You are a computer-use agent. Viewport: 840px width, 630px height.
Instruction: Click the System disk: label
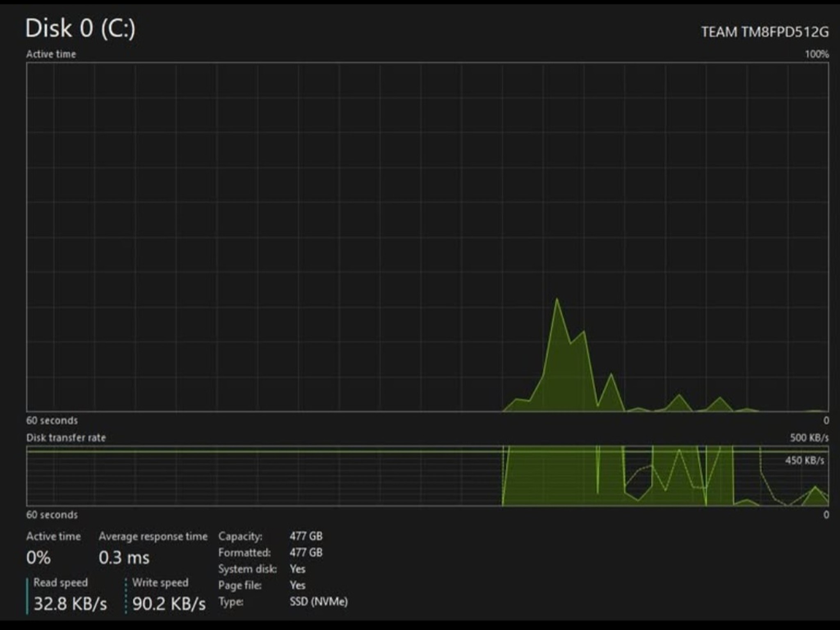(247, 569)
